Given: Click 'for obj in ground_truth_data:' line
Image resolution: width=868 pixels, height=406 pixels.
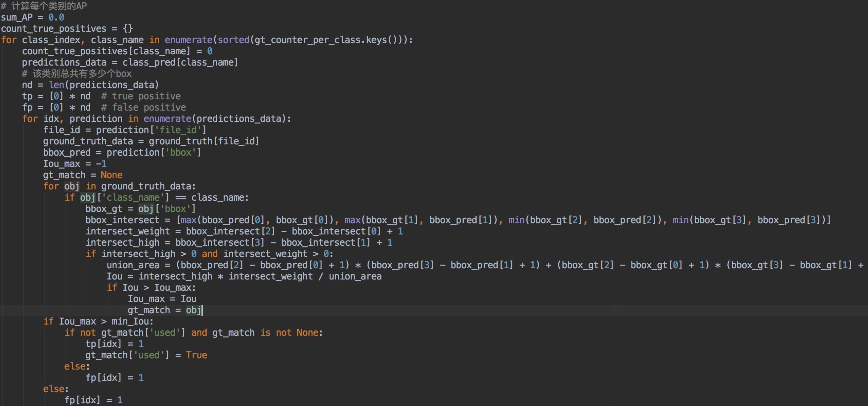Looking at the screenshot, I should [120, 186].
